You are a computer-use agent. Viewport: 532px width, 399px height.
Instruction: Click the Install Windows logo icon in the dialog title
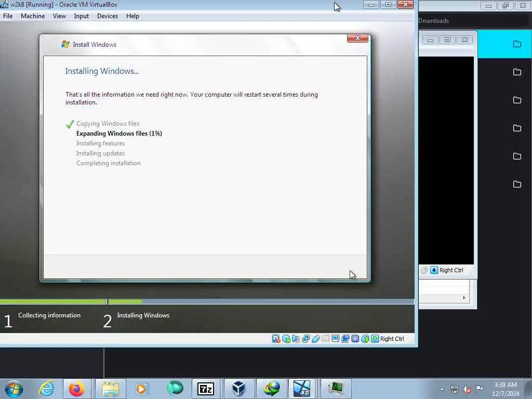tap(65, 45)
